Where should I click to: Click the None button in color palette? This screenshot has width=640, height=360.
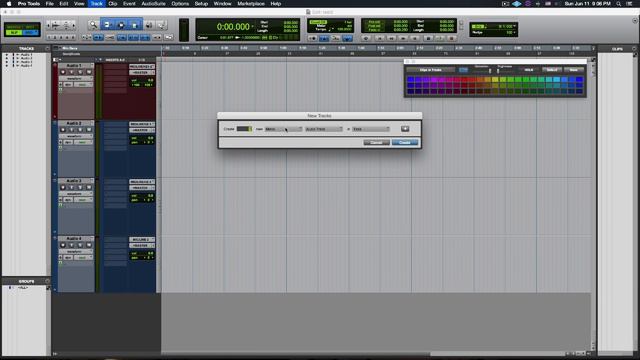point(573,70)
